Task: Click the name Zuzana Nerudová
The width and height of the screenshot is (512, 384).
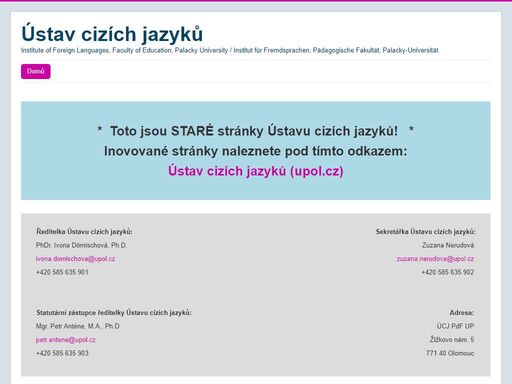Action: tap(448, 245)
